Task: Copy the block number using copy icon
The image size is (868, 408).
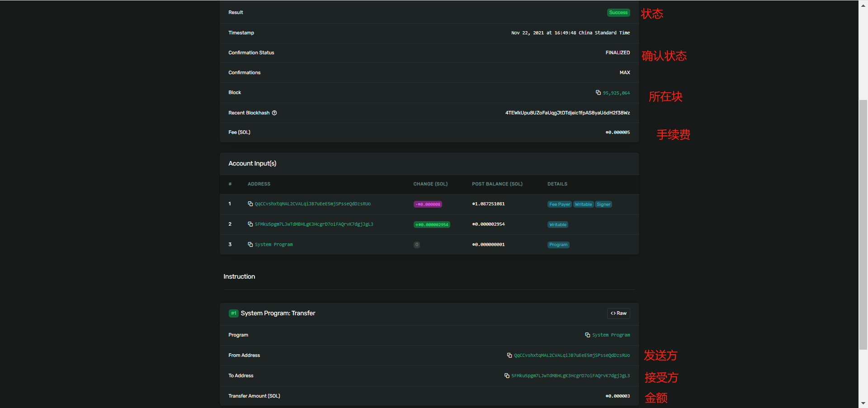Action: pos(598,93)
